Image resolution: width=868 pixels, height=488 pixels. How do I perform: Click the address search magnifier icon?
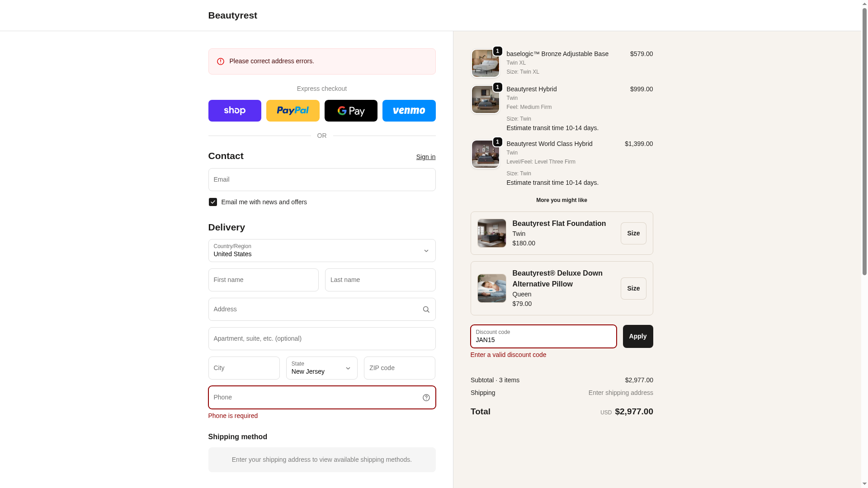(426, 310)
